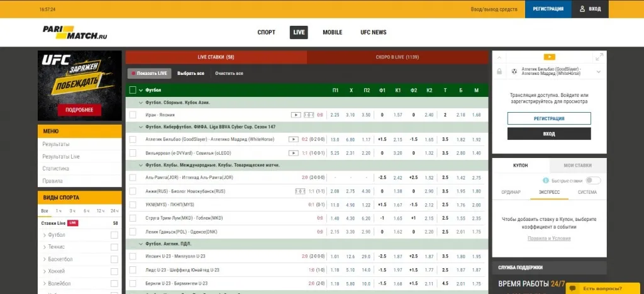Open the СПОРТ navigation tab
The width and height of the screenshot is (644, 294).
[266, 32]
